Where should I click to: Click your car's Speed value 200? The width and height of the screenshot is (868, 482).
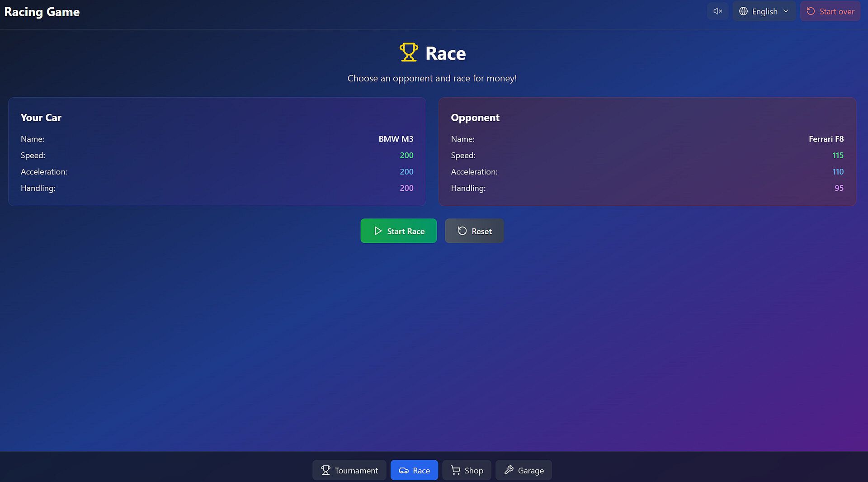(406, 156)
